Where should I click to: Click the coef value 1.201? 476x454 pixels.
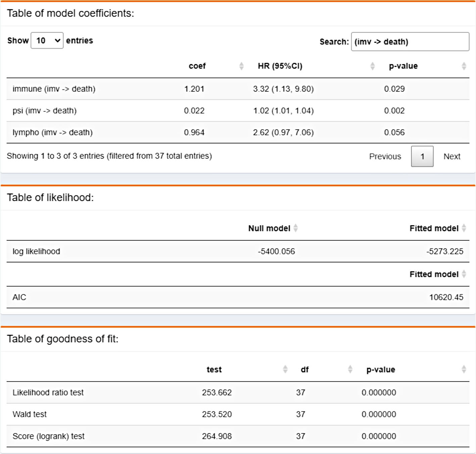tap(194, 89)
